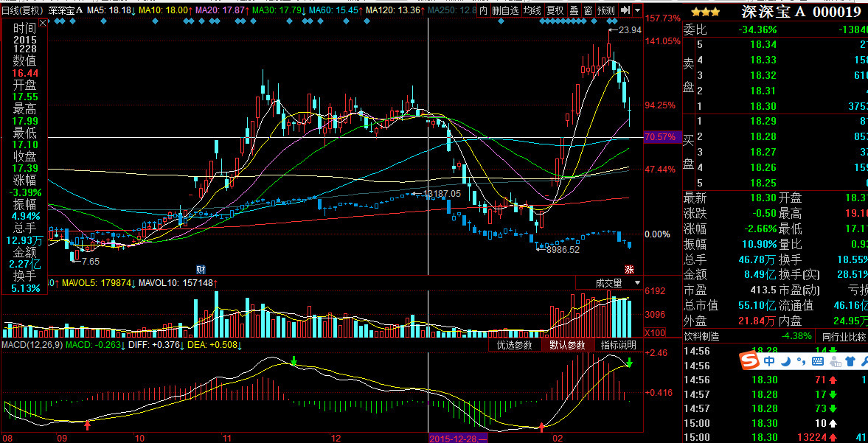868x443 pixels.
Task: Click MACD golden-cross red arrow near September
Action: (x=87, y=425)
